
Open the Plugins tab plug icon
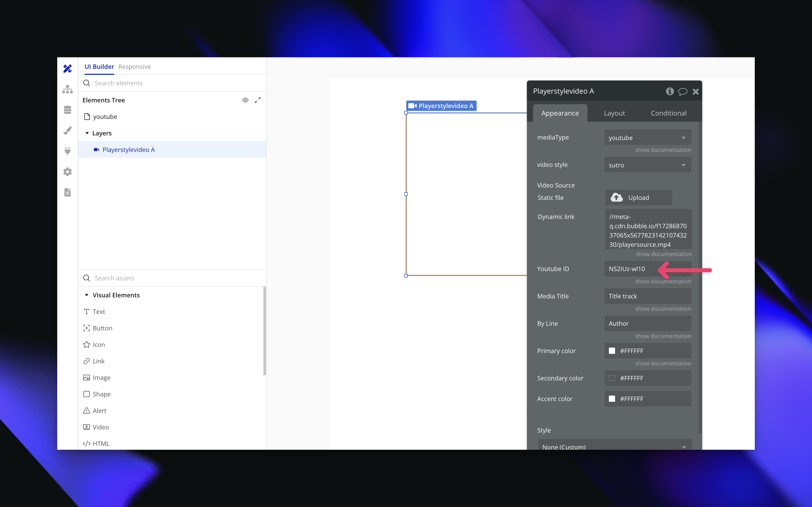coord(67,151)
